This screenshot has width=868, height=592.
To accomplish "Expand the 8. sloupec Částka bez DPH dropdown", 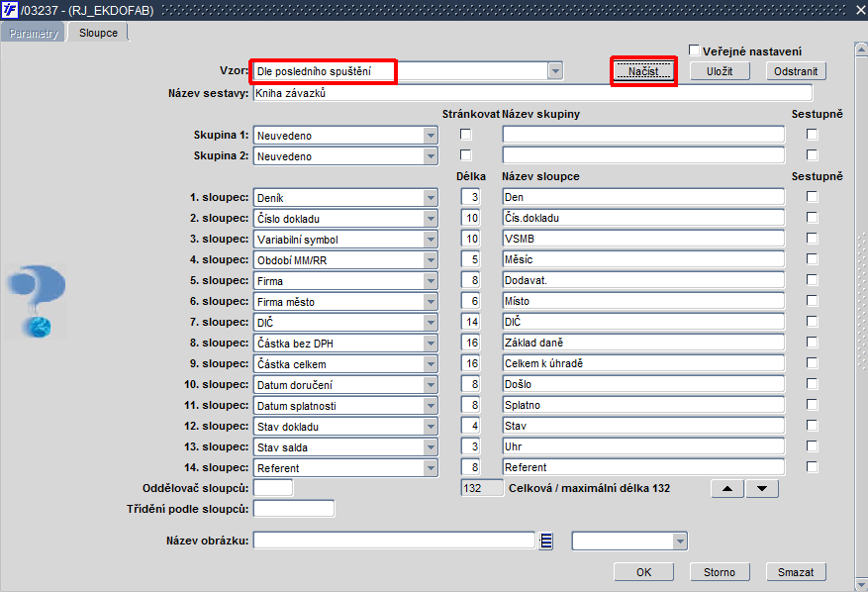I will point(431,344).
